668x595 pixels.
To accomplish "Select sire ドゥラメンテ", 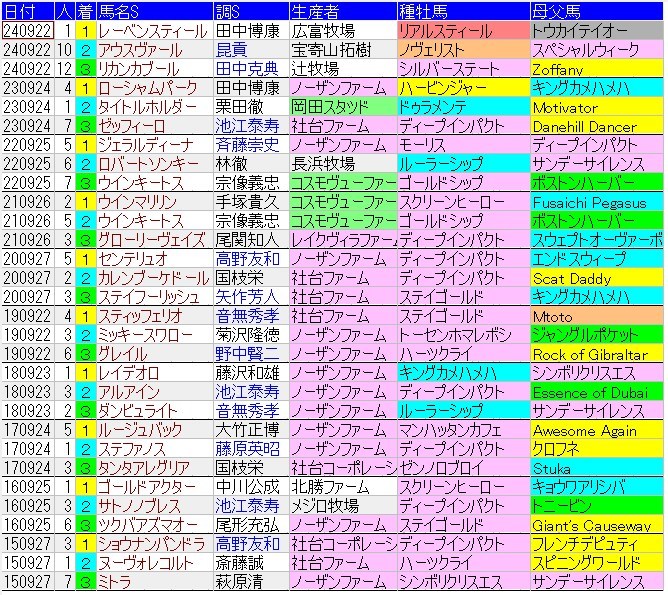I will pos(464,107).
